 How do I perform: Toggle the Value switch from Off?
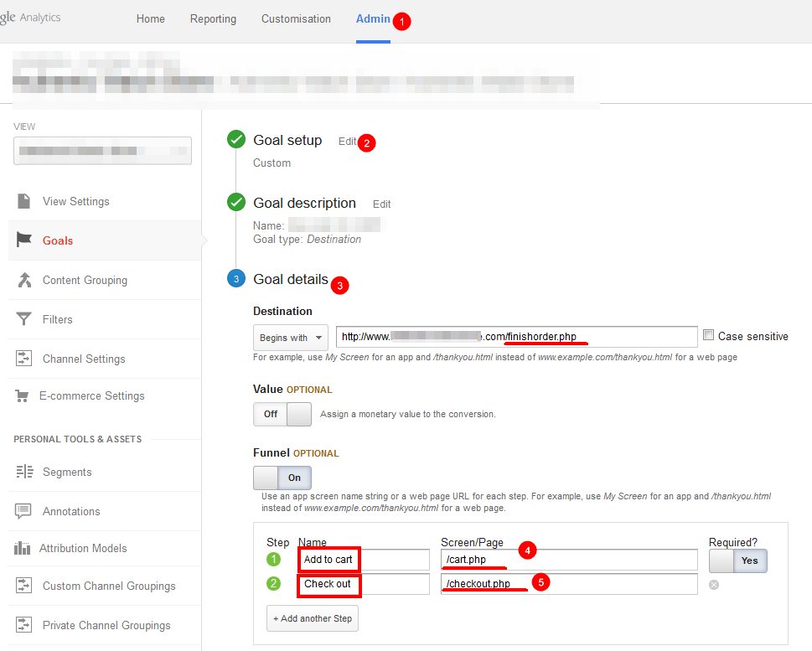[x=282, y=414]
